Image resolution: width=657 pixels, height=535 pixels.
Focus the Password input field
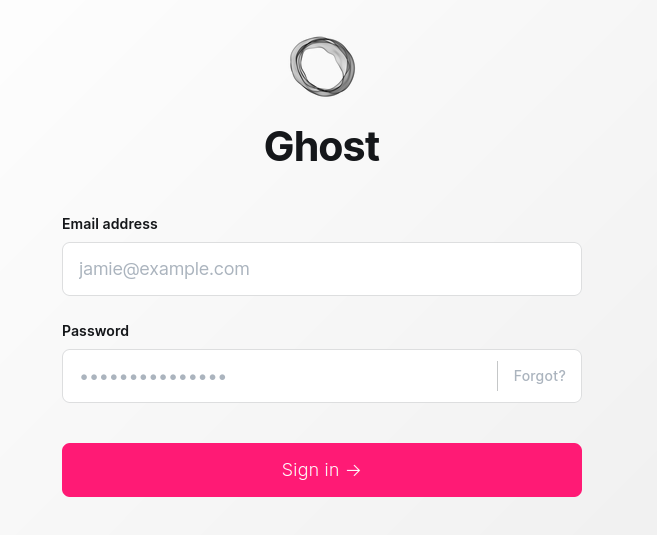coord(280,376)
